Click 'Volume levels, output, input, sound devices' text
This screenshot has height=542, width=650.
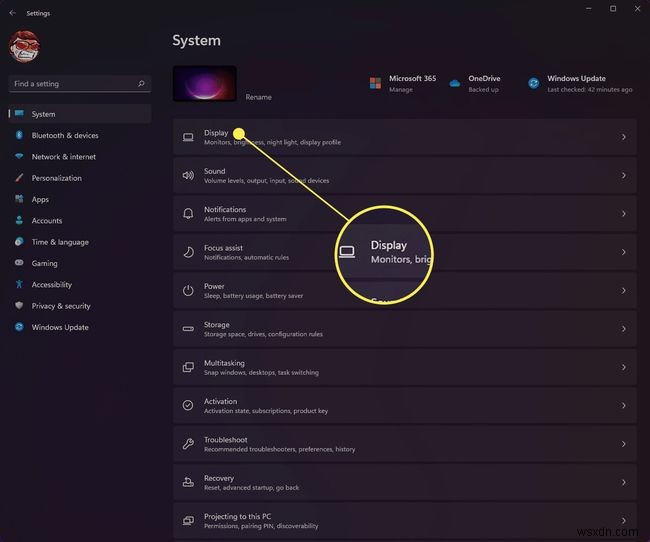pyautogui.click(x=266, y=180)
